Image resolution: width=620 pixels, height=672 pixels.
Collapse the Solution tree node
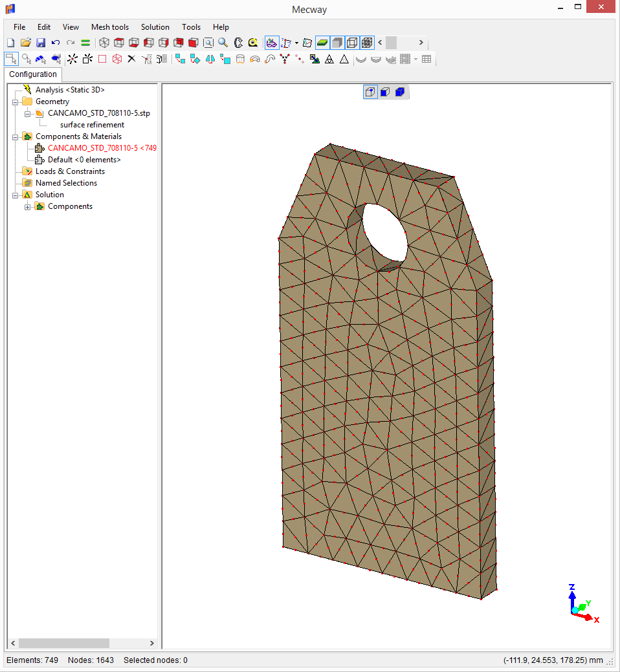(x=16, y=195)
